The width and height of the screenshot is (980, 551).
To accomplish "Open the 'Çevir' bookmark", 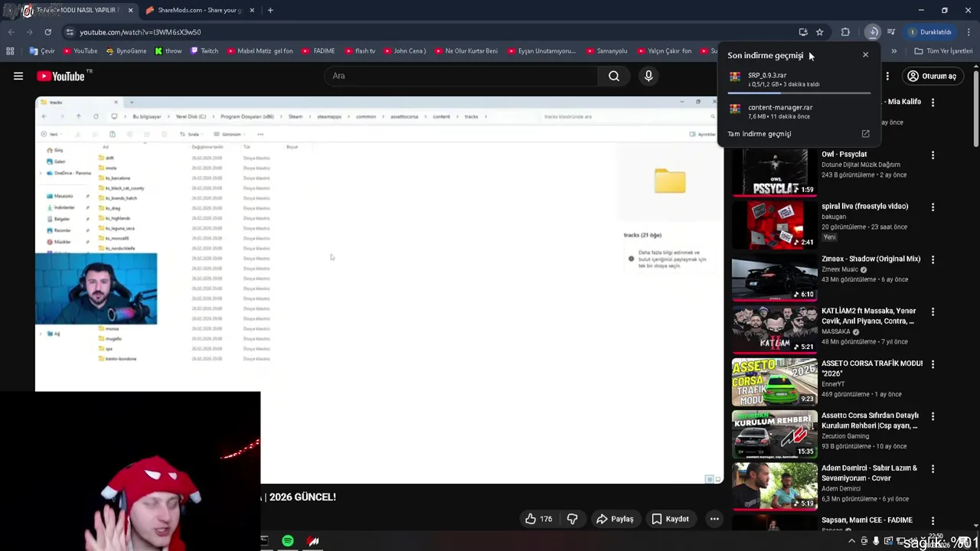I will click(42, 51).
